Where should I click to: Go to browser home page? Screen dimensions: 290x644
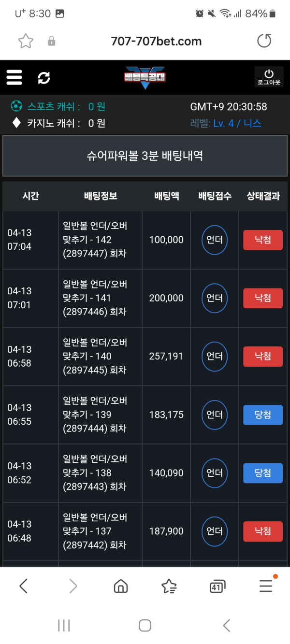tap(120, 586)
